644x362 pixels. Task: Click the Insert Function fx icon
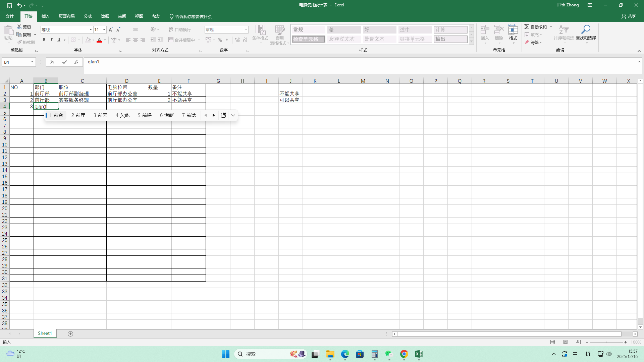[76, 62]
